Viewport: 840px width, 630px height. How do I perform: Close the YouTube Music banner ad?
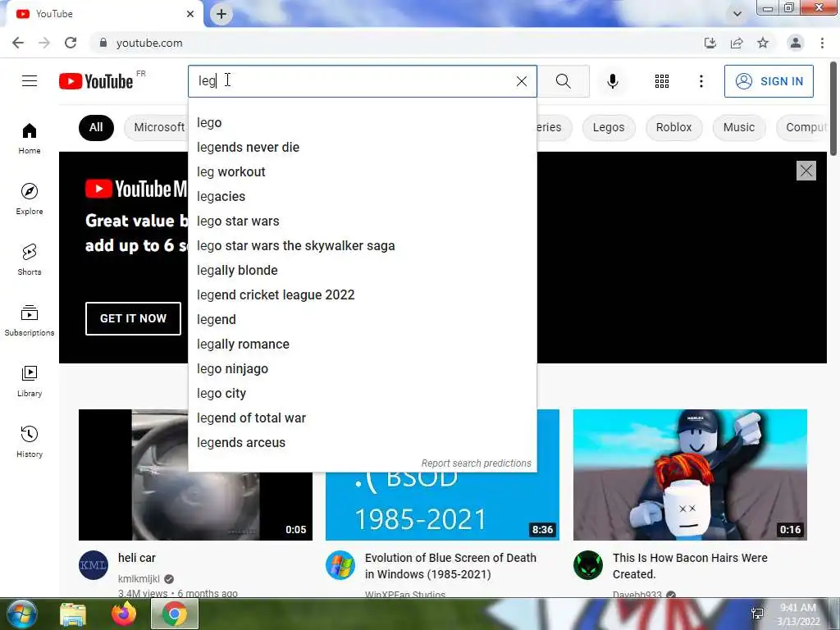tap(806, 171)
